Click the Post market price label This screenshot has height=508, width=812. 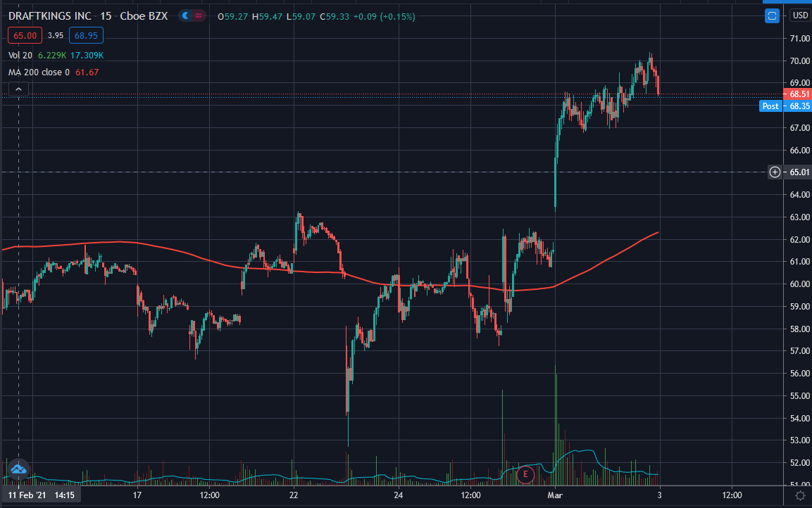[770, 106]
